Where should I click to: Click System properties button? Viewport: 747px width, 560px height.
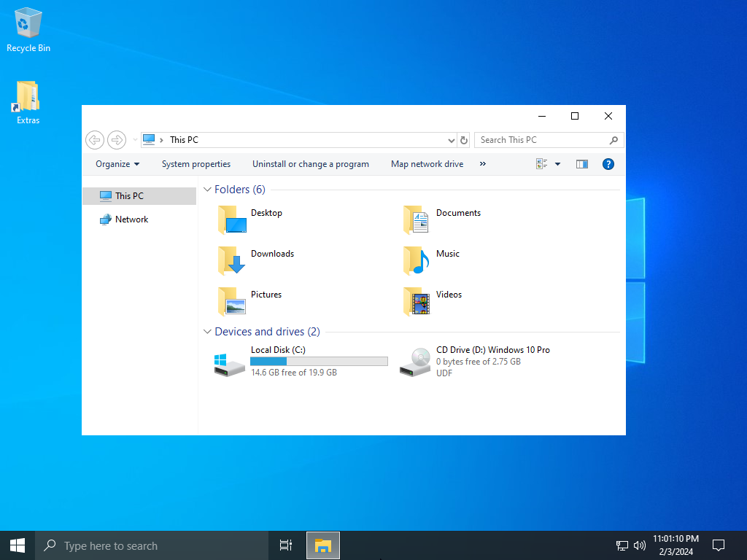click(196, 164)
